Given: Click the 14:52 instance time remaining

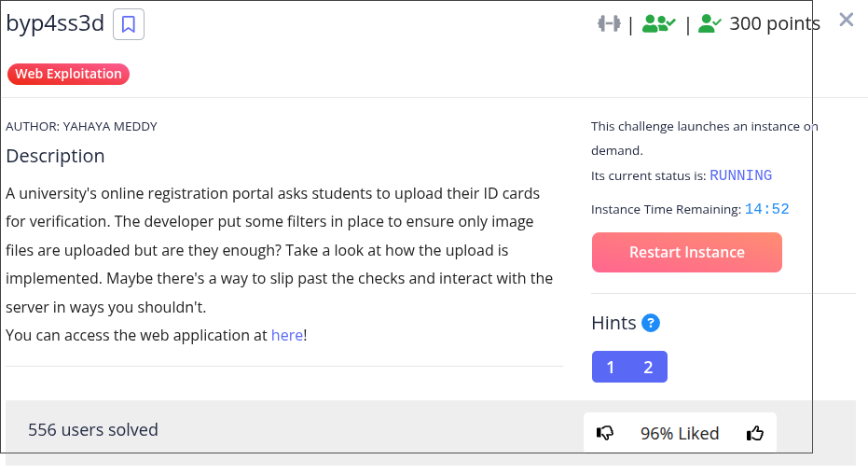Looking at the screenshot, I should (766, 209).
